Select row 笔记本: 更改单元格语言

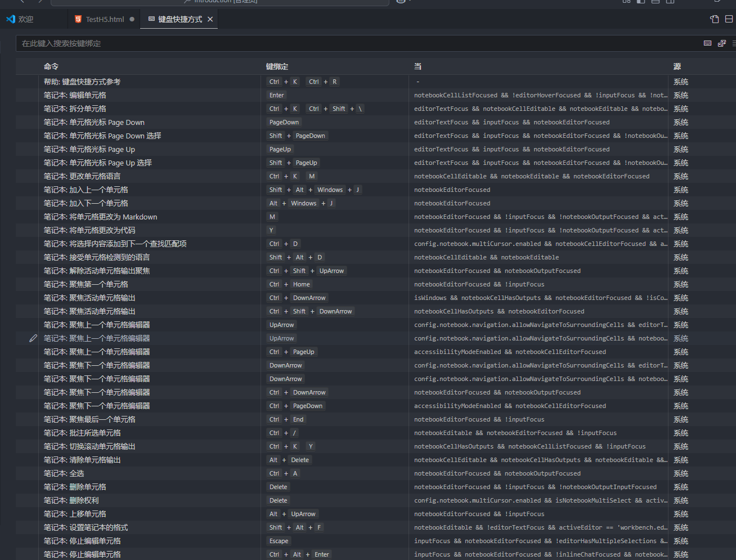tap(376, 176)
